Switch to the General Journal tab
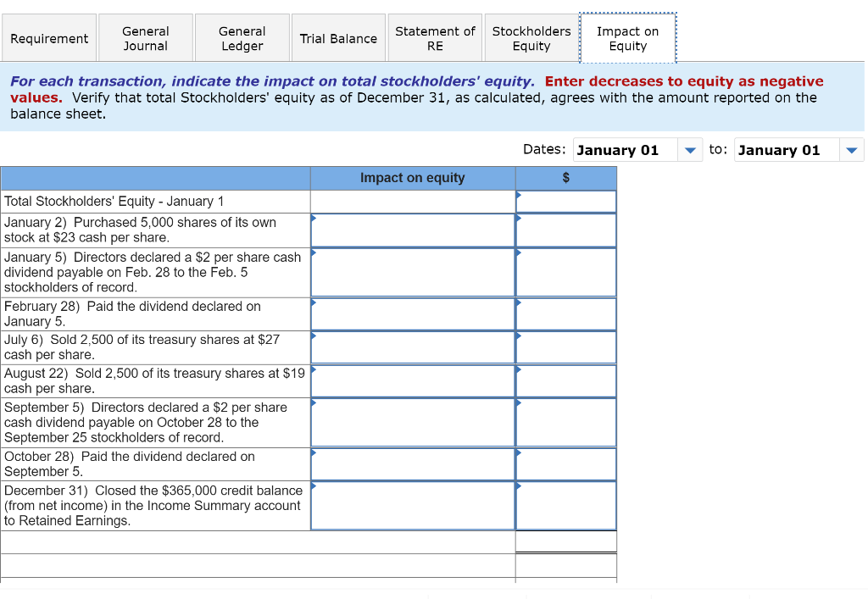 [x=146, y=38]
